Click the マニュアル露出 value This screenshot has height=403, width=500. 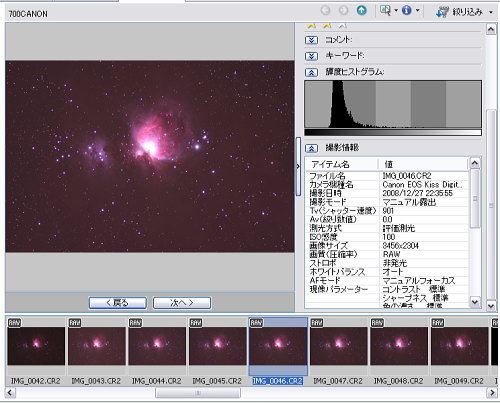409,202
